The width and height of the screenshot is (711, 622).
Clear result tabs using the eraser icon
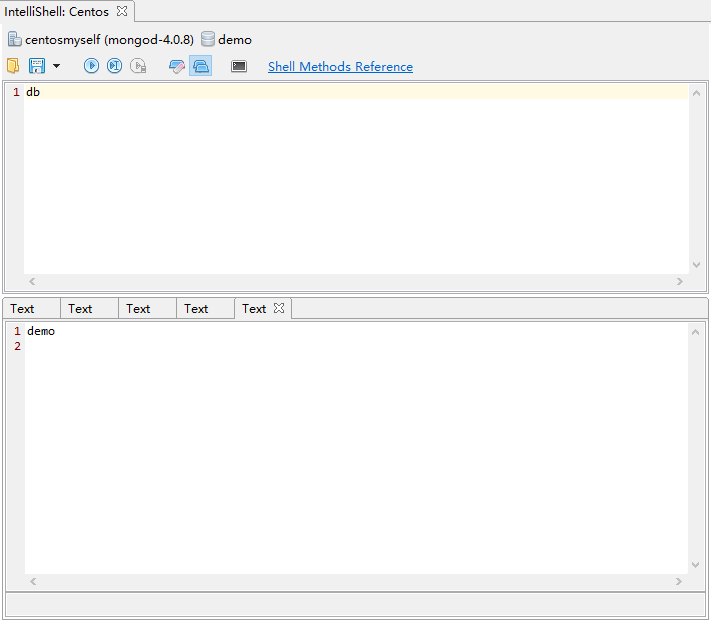click(x=176, y=66)
